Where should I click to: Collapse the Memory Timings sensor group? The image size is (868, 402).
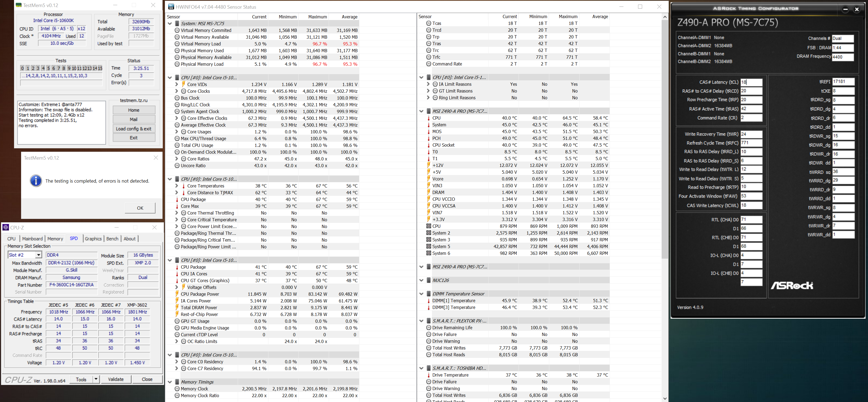tap(170, 382)
